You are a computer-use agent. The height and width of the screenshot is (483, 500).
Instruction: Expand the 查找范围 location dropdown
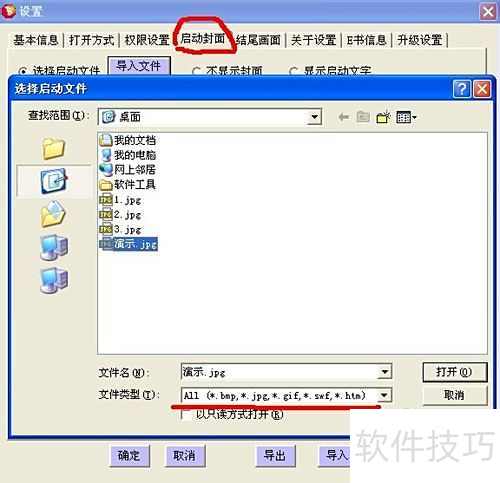click(x=314, y=117)
